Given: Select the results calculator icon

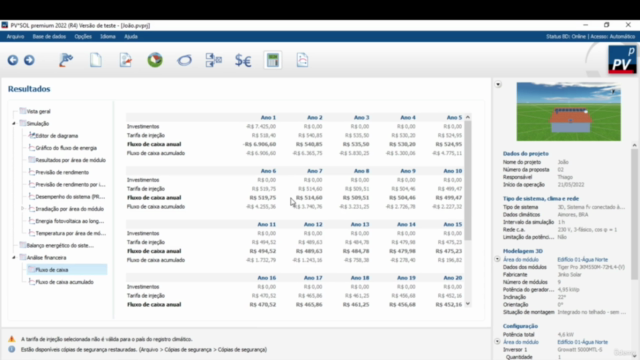Looking at the screenshot, I should coord(273,60).
